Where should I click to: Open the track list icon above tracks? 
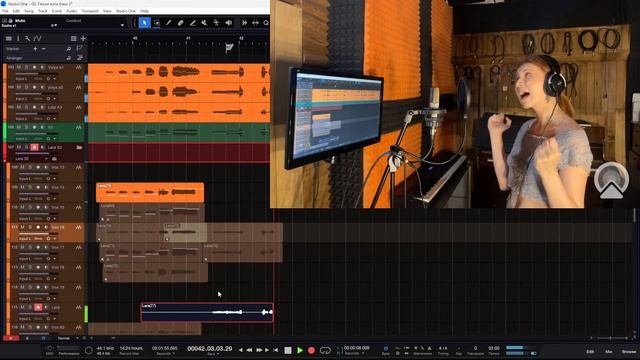point(9,38)
